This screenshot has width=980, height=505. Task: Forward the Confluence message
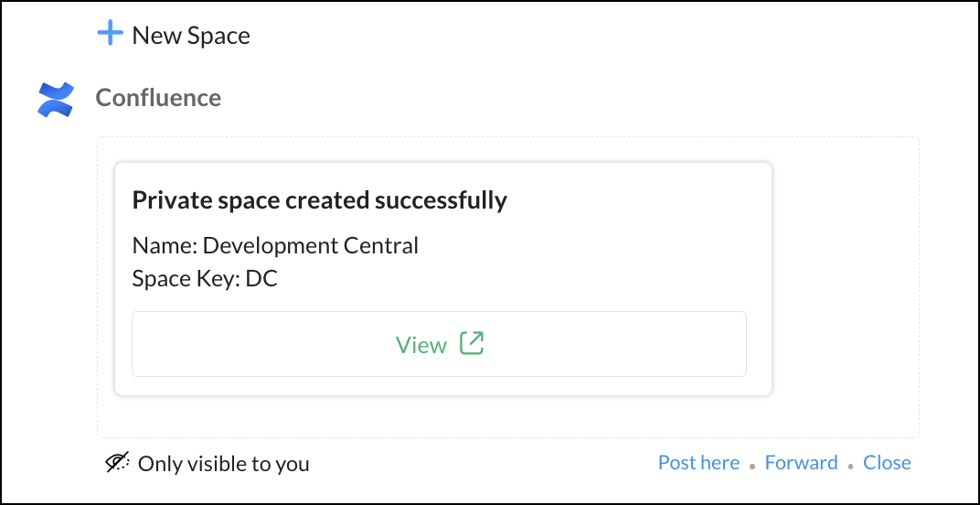(801, 463)
